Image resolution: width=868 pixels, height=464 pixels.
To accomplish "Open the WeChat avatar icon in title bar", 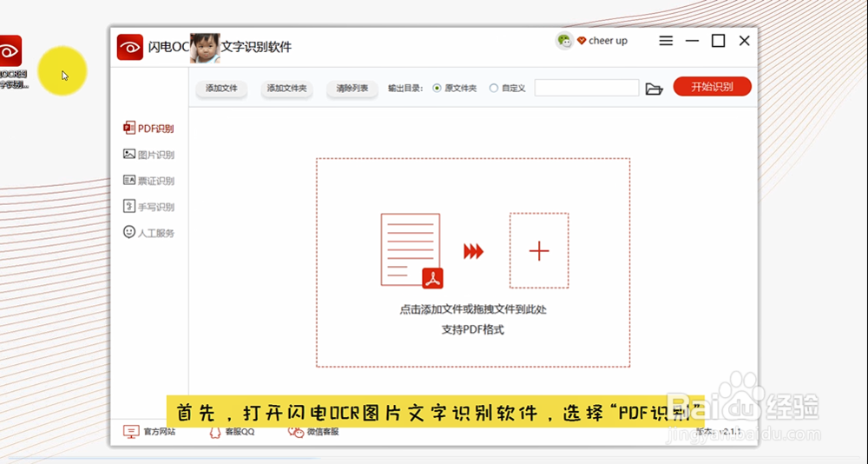I will click(x=564, y=41).
